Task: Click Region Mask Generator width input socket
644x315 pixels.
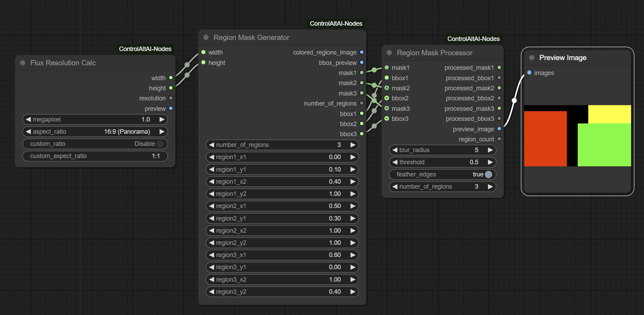Action: [x=204, y=52]
